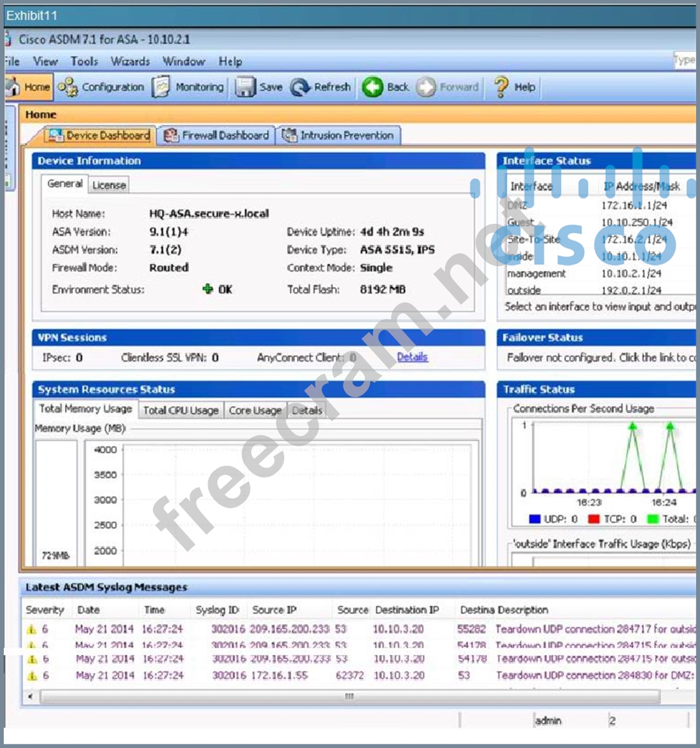Click the Forward arrow icon

[x=426, y=87]
